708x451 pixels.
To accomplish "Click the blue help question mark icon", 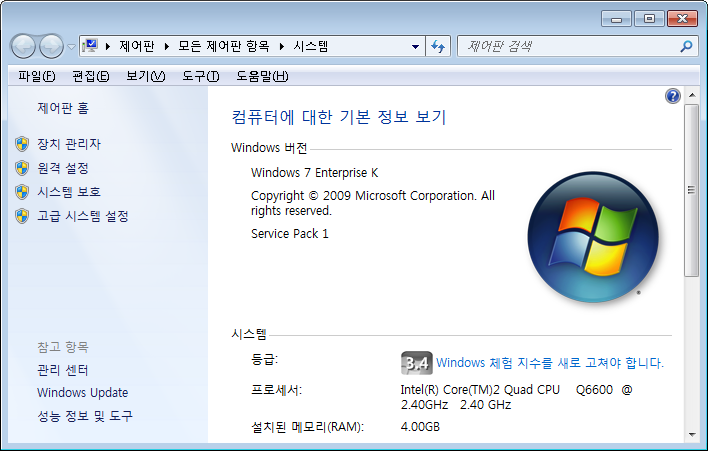I will click(x=673, y=96).
